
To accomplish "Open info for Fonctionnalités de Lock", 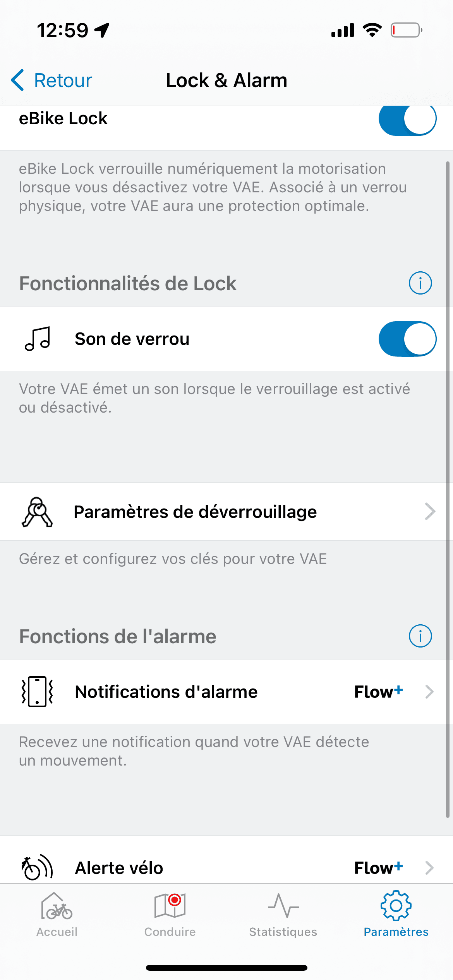I will click(420, 283).
